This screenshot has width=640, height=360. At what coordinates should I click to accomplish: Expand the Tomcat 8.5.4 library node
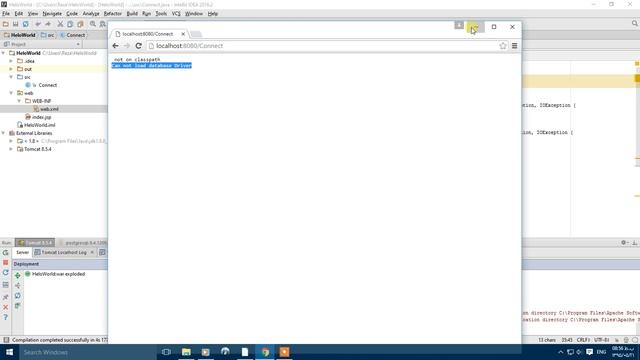11,149
